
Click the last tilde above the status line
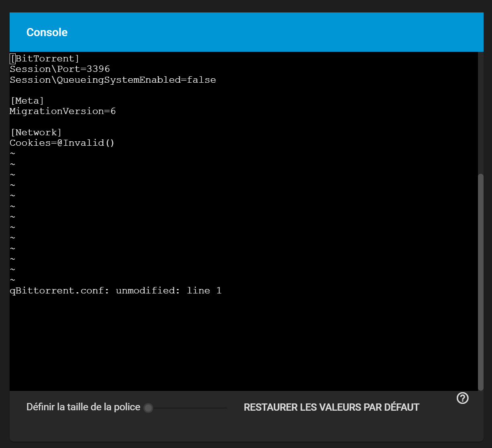(12, 280)
